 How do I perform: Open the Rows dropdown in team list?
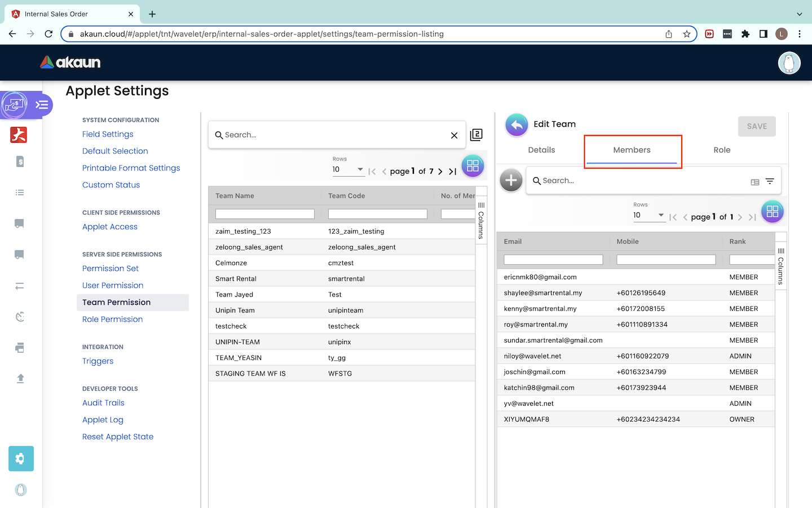pyautogui.click(x=348, y=169)
